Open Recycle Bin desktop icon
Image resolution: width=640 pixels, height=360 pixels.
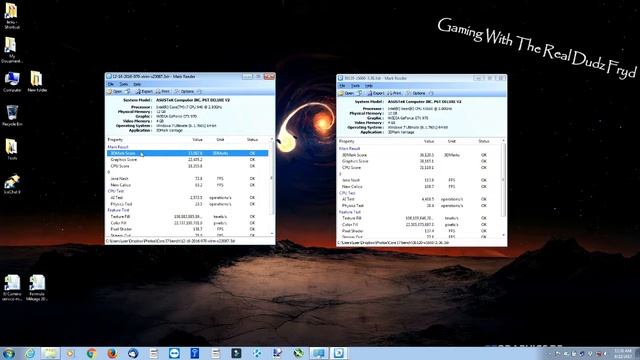coord(12,116)
